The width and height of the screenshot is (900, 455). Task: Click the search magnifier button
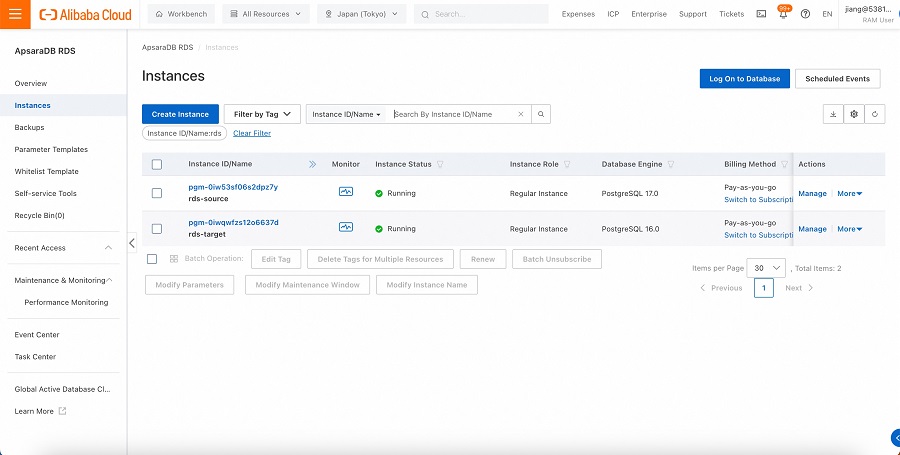pyautogui.click(x=541, y=114)
